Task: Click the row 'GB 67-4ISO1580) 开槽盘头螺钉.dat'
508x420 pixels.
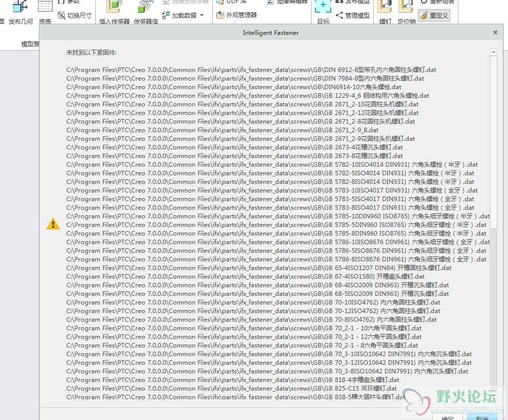Action: (x=245, y=277)
